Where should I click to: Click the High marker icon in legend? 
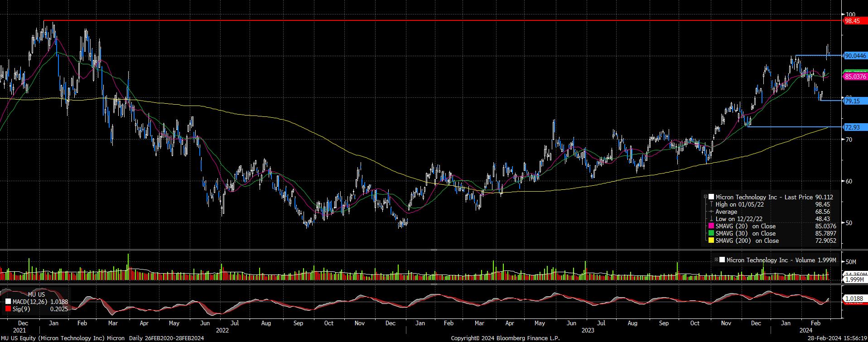pyautogui.click(x=711, y=204)
